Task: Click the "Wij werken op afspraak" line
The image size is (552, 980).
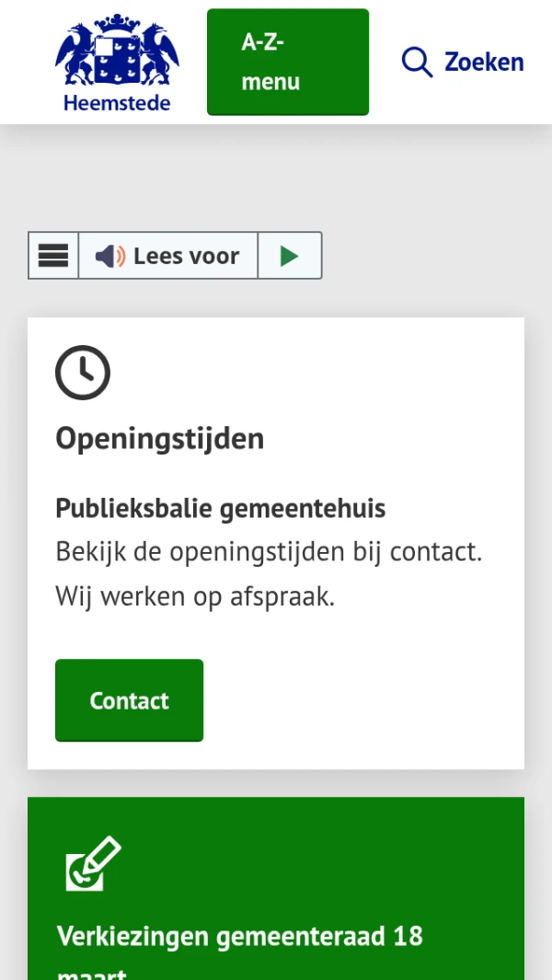Action: pyautogui.click(x=195, y=596)
